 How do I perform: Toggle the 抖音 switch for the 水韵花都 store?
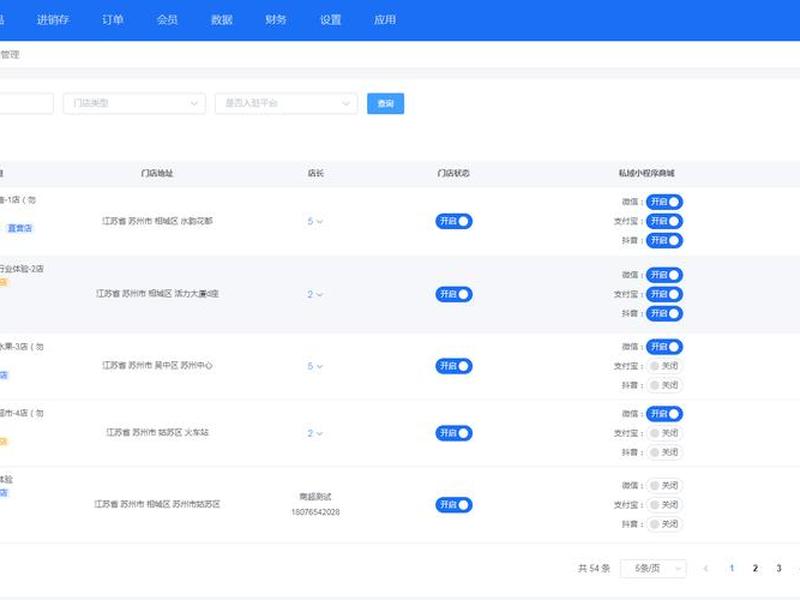tap(664, 240)
